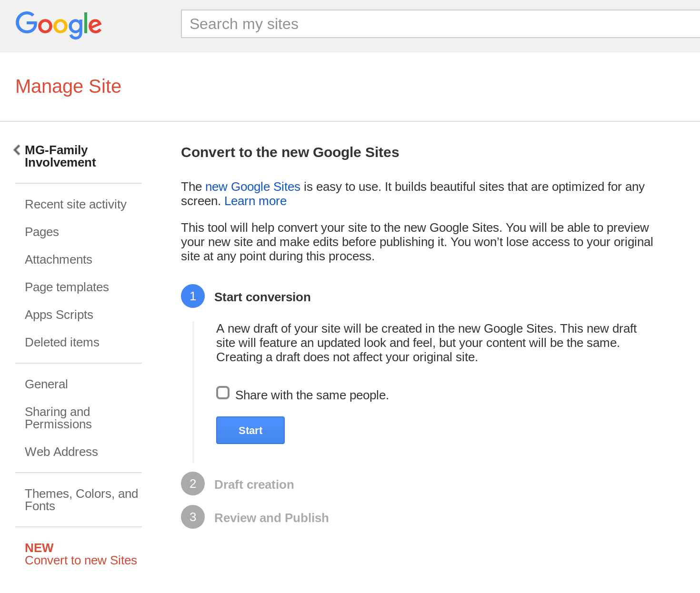The width and height of the screenshot is (700, 593).
Task: Go to Themes, Colors, and Fonts
Action: coord(81,500)
